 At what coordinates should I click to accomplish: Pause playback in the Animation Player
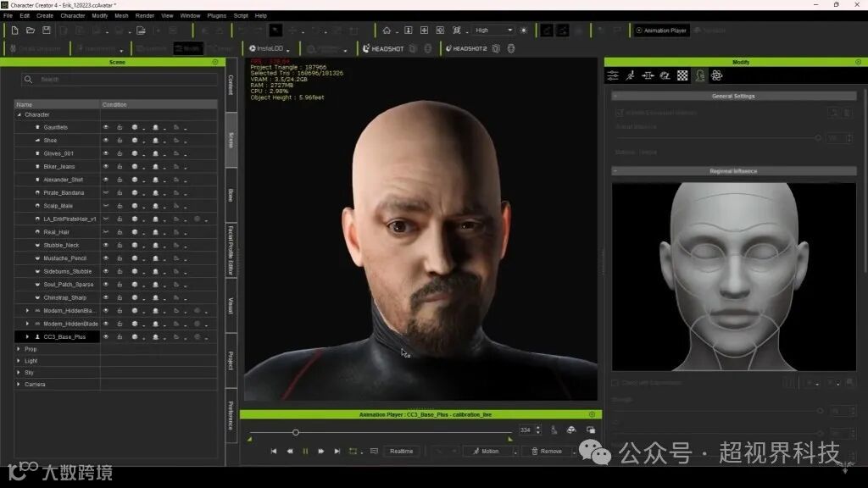tap(305, 452)
